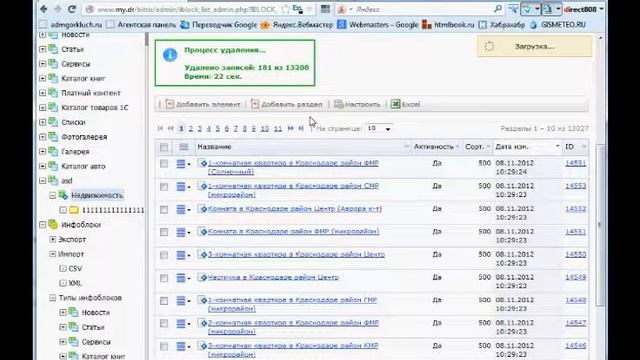Collapse the asd tree node
Screen dimensions: 640x360
pos(42,180)
